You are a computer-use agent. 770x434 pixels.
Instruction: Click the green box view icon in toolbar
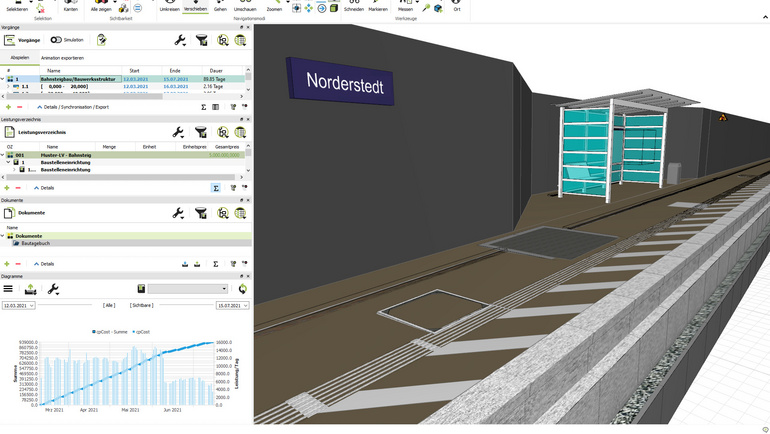pyautogui.click(x=333, y=8)
